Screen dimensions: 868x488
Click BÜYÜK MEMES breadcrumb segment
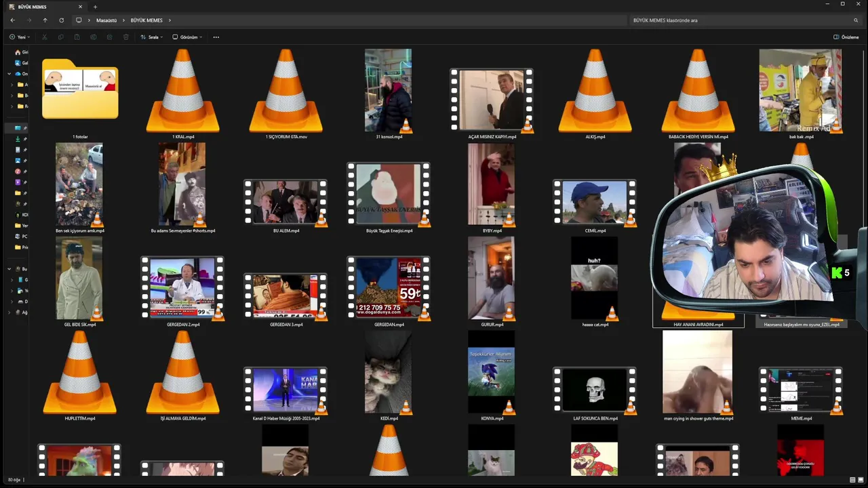146,20
